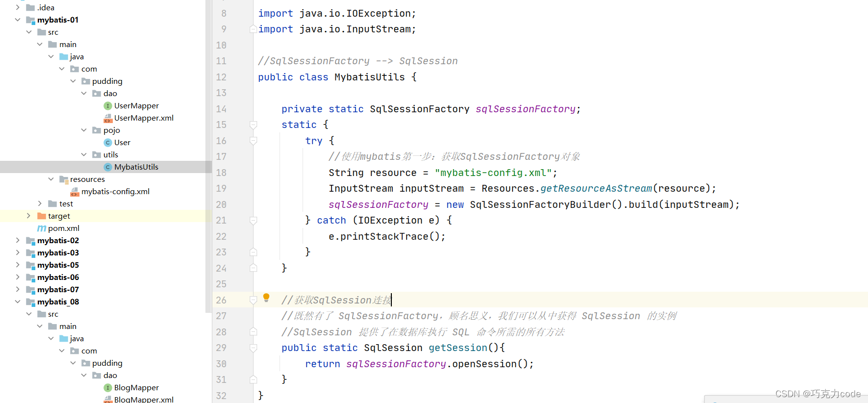
Task: Click line number 20 in gutter
Action: (x=221, y=205)
